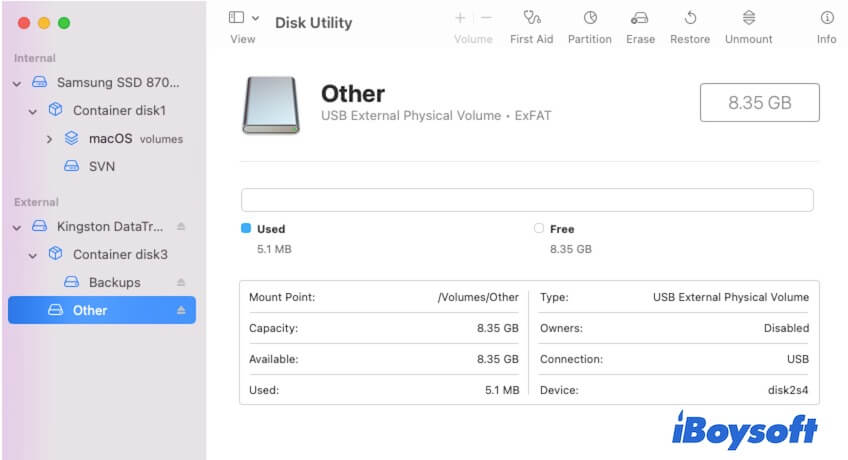Select the Restore arrow icon

[x=690, y=18]
